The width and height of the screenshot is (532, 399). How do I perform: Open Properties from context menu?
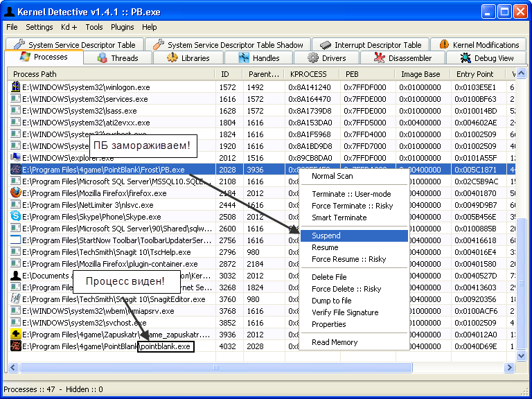point(354,324)
